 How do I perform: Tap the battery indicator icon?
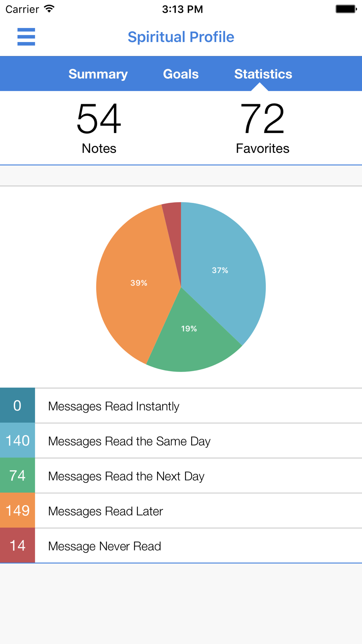346,9
